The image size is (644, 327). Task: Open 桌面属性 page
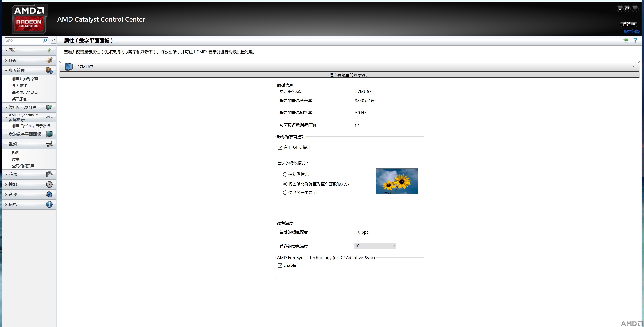[x=19, y=85]
